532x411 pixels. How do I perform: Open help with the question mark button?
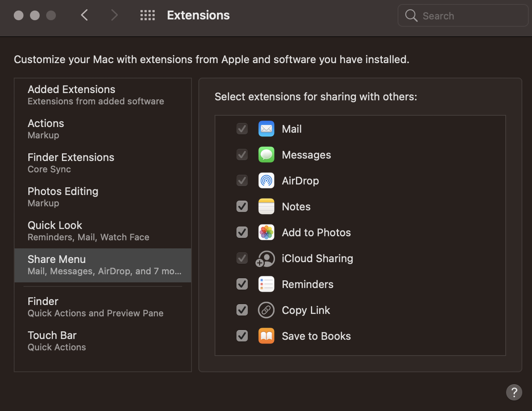point(514,392)
